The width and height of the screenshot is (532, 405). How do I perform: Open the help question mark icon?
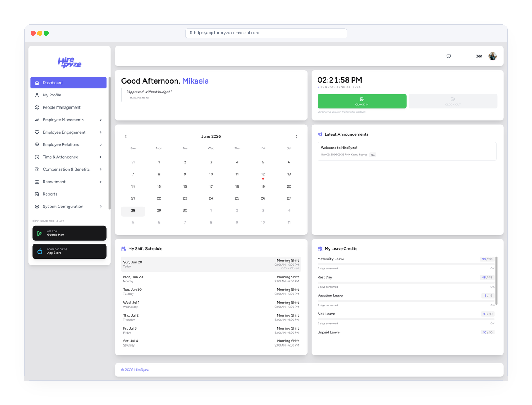(x=449, y=56)
